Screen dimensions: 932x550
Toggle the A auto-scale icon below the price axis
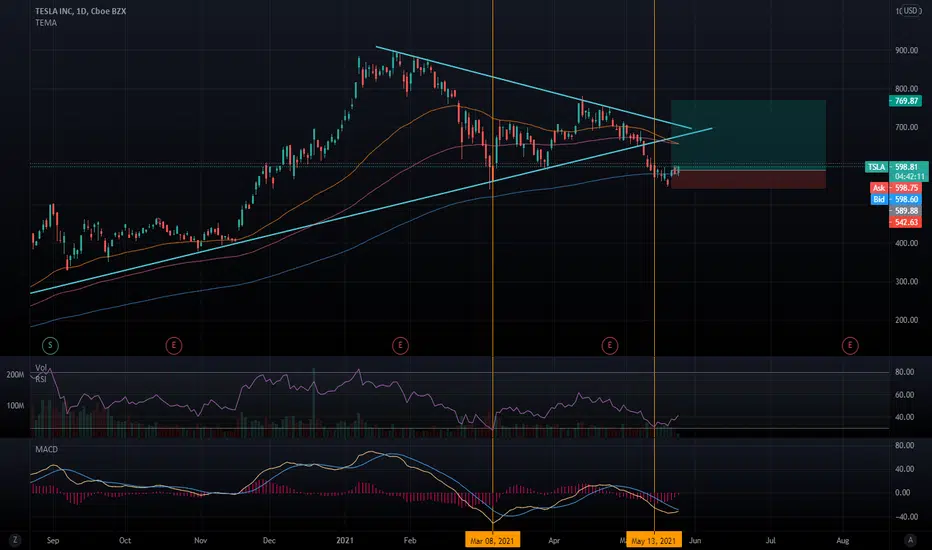click(x=910, y=540)
